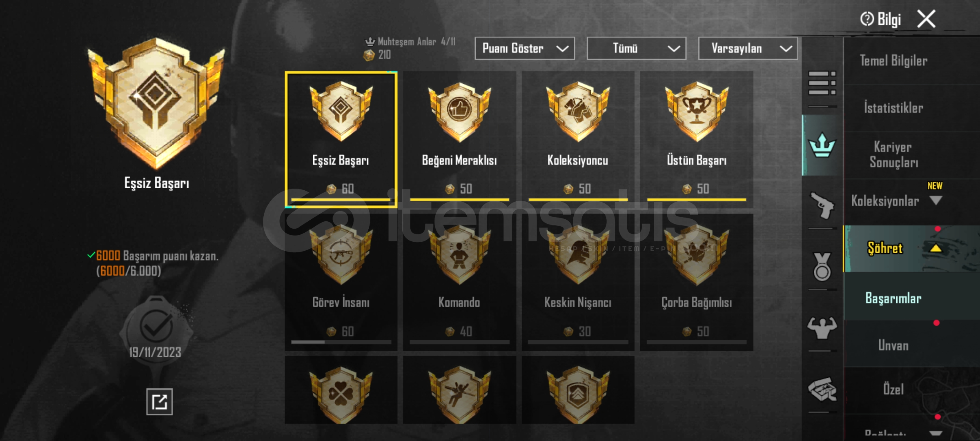Select the crown achievements category icon
Image resolution: width=980 pixels, height=441 pixels.
click(x=822, y=145)
